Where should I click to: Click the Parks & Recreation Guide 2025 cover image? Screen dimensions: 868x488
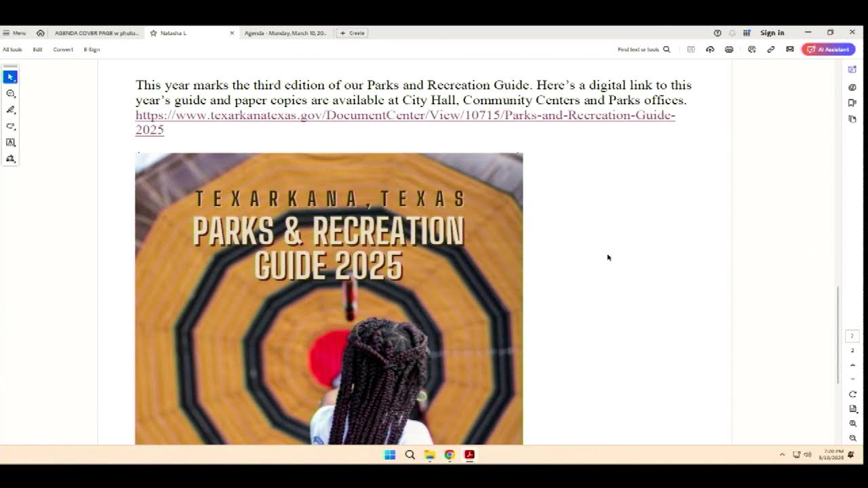tap(329, 298)
